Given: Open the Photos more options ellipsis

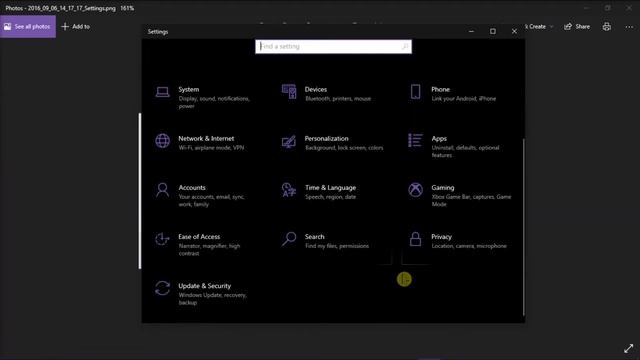Looking at the screenshot, I should 629,27.
